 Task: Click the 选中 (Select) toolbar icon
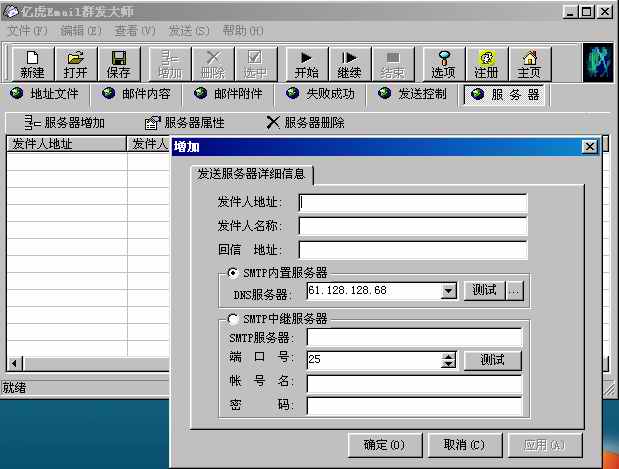click(255, 64)
